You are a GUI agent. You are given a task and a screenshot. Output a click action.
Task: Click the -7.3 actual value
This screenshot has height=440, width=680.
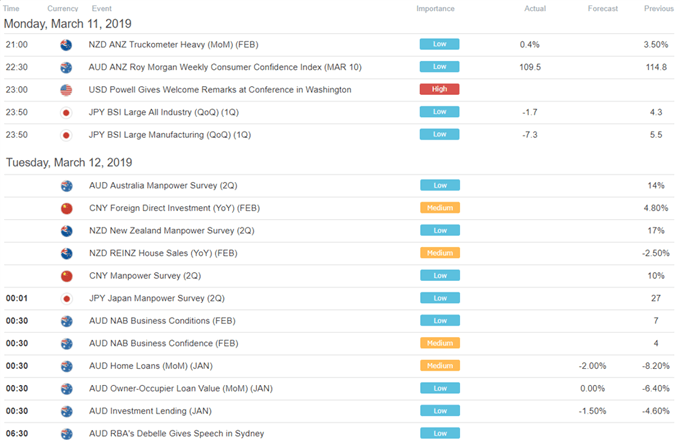coord(530,135)
